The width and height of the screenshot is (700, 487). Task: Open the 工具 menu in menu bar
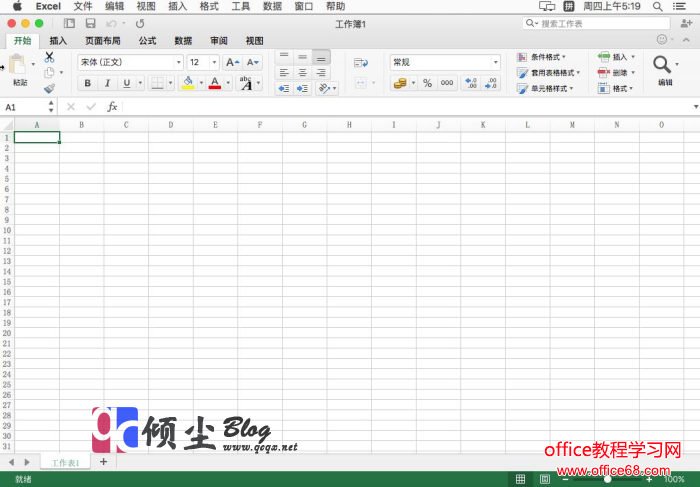241,6
